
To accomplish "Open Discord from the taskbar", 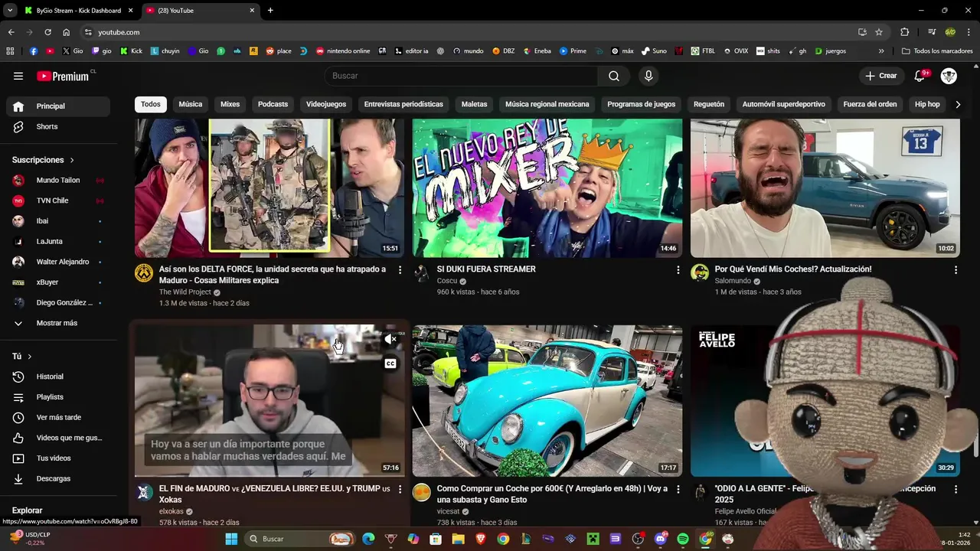I will (x=661, y=539).
